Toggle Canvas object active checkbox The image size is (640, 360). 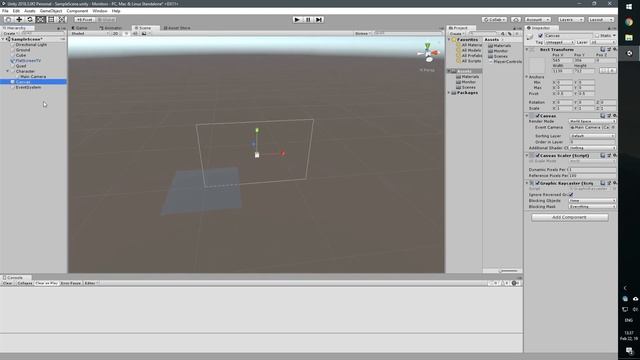540,36
